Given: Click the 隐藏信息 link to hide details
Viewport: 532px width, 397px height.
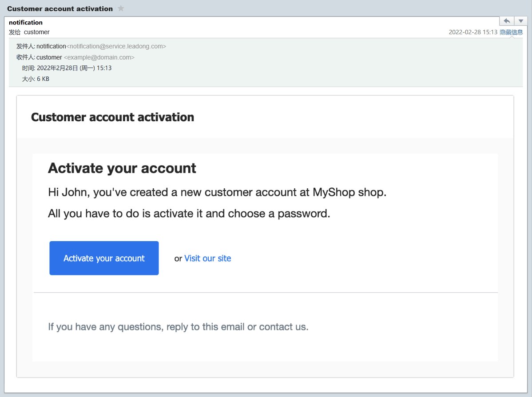Looking at the screenshot, I should [511, 32].
